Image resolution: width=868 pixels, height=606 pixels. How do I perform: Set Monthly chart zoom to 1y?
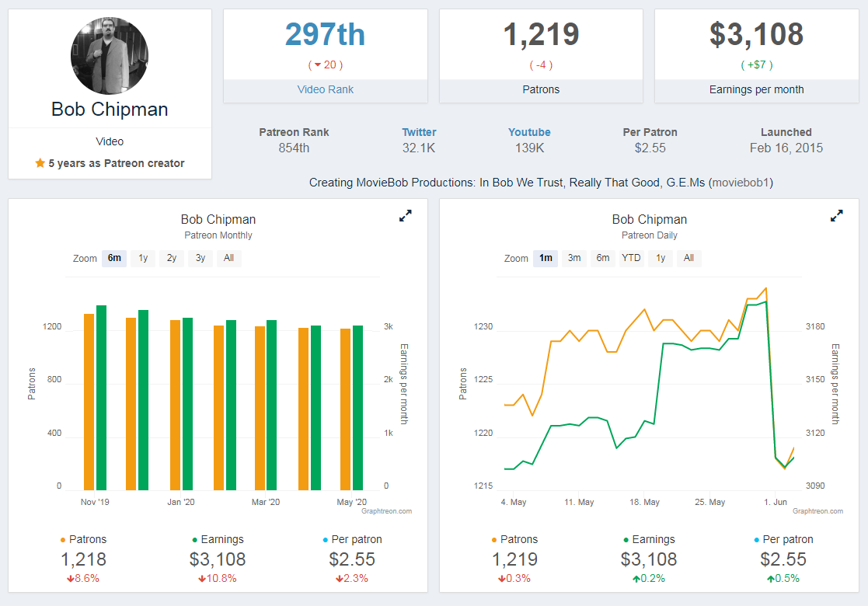[x=144, y=258]
